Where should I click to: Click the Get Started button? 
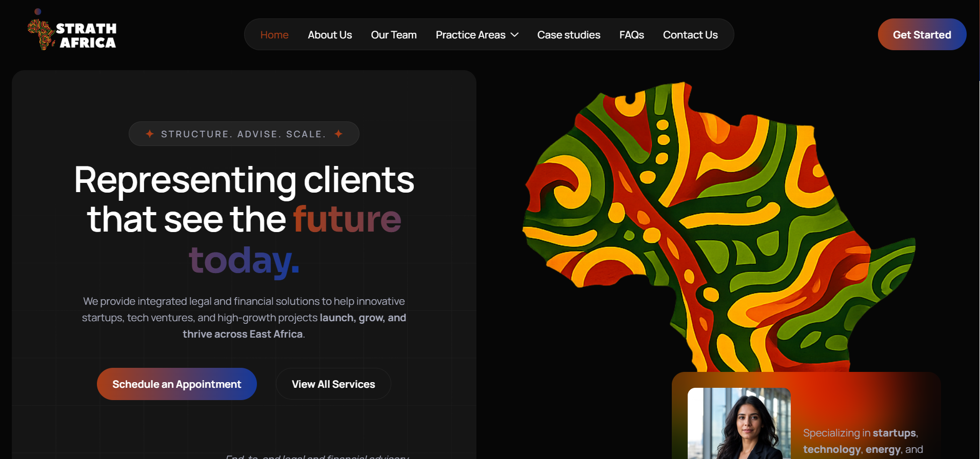(922, 34)
